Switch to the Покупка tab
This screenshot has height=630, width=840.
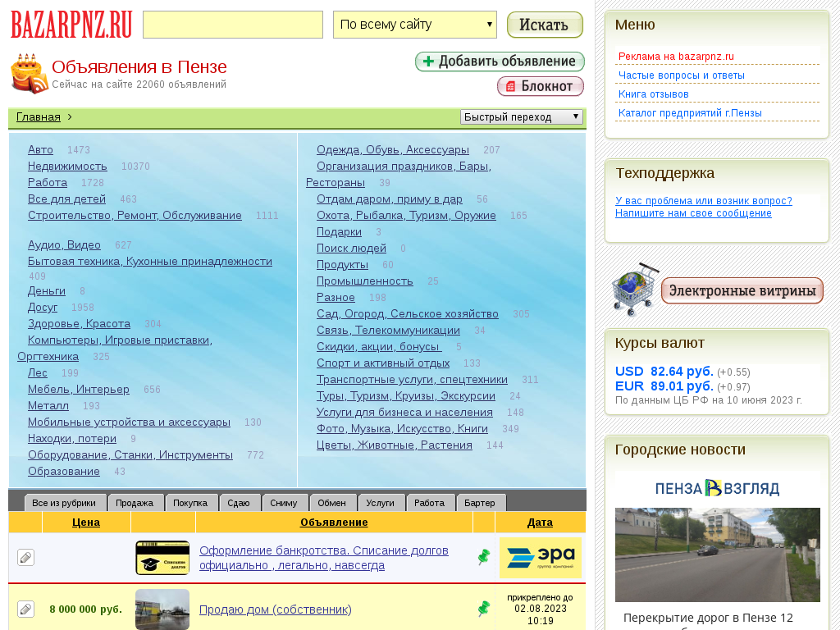pyautogui.click(x=190, y=503)
